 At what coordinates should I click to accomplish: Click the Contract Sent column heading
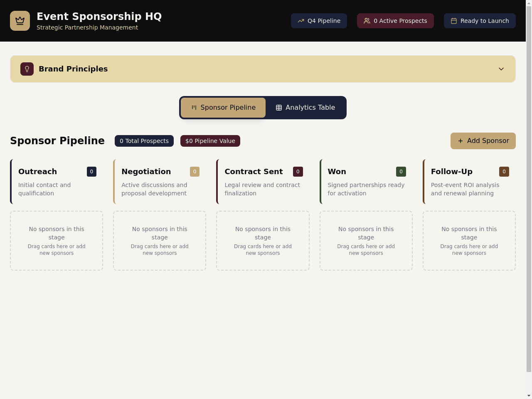click(x=254, y=172)
